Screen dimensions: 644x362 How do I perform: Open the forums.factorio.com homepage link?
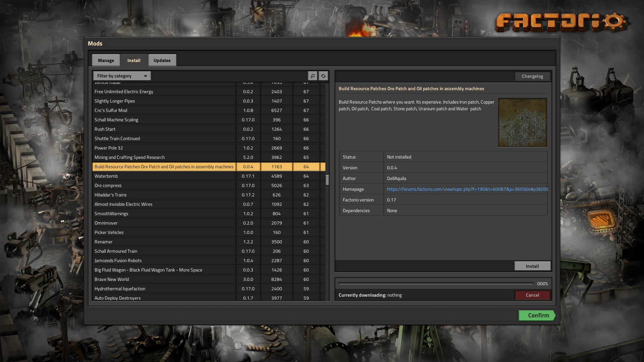coord(468,189)
